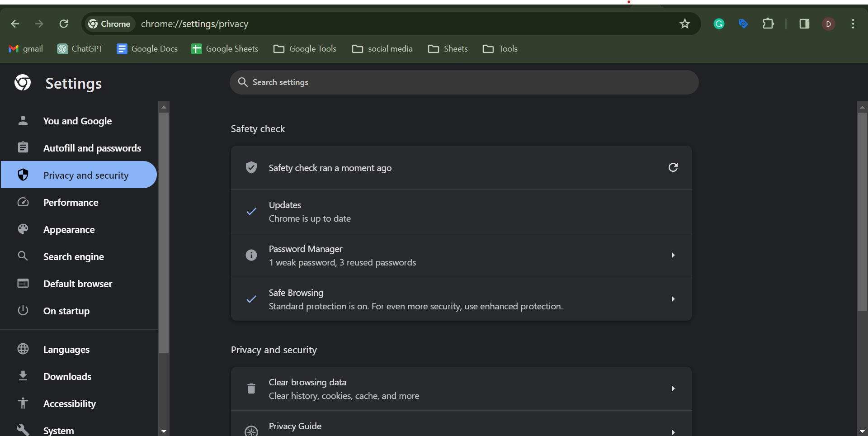Click the Safe Browsing checkmark icon

click(251, 299)
